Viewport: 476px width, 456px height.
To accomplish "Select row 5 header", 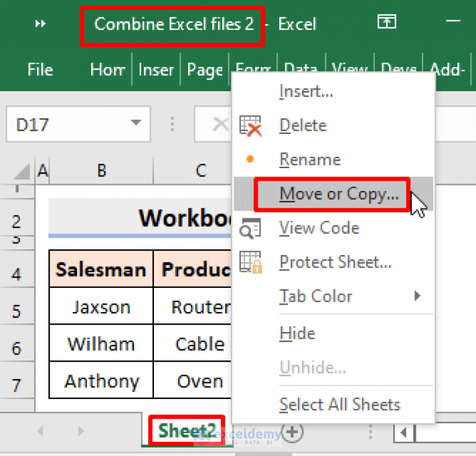I will tap(17, 306).
